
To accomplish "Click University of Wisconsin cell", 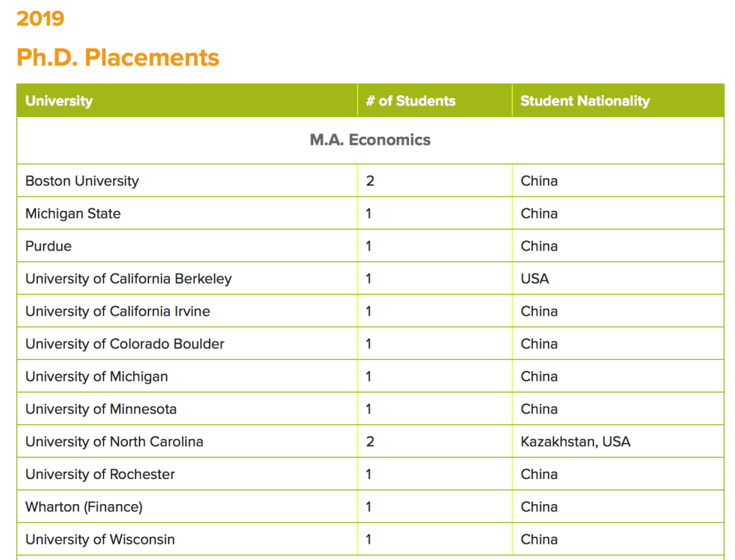I will click(x=100, y=540).
